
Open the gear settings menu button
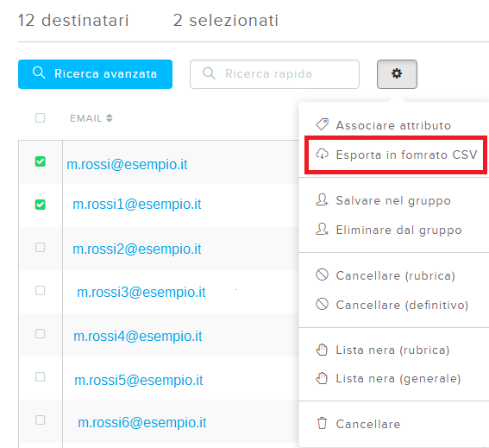coord(397,74)
